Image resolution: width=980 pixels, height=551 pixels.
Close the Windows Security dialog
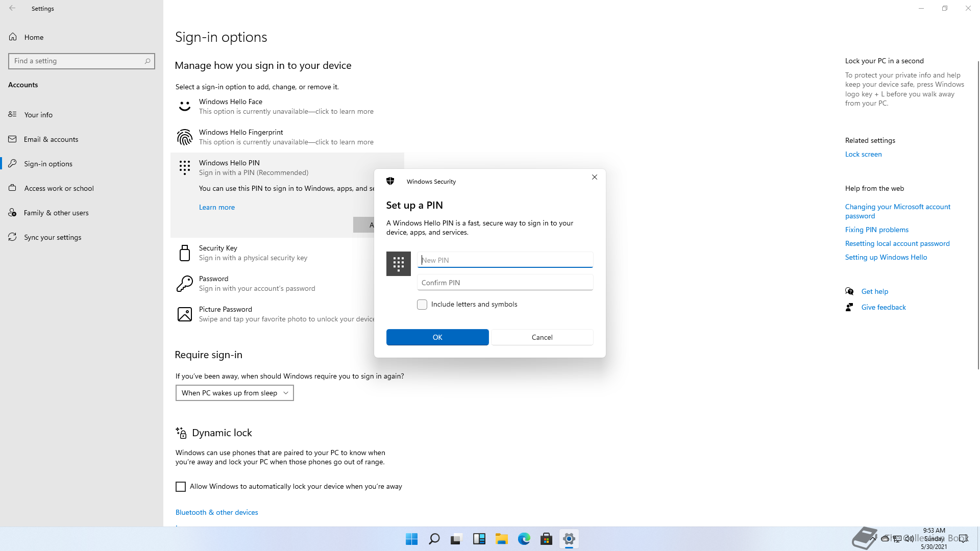pyautogui.click(x=594, y=177)
